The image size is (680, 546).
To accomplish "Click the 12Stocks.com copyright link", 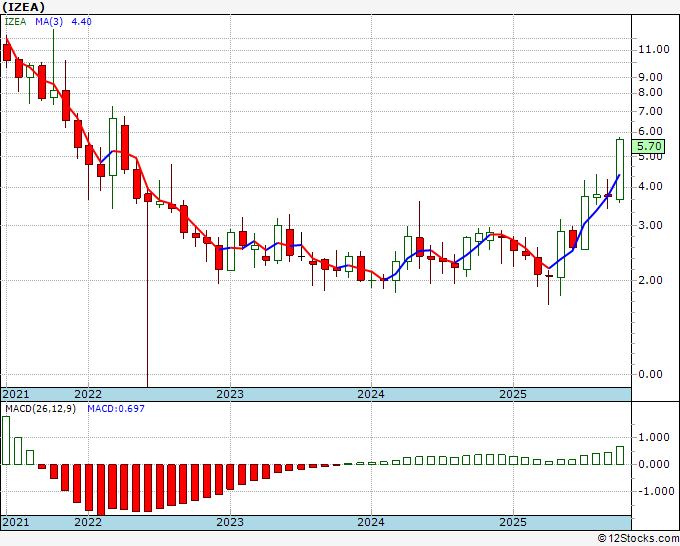I will 638,539.
